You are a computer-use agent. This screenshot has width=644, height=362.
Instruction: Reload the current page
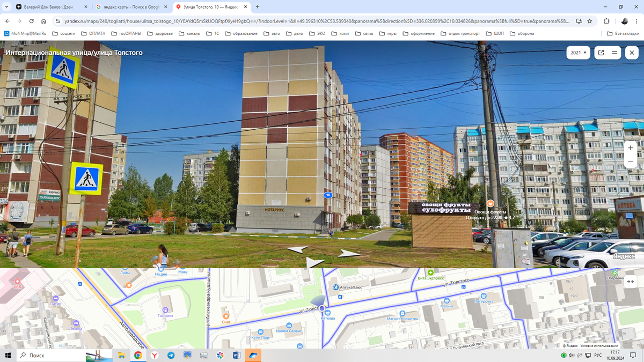coord(31,21)
